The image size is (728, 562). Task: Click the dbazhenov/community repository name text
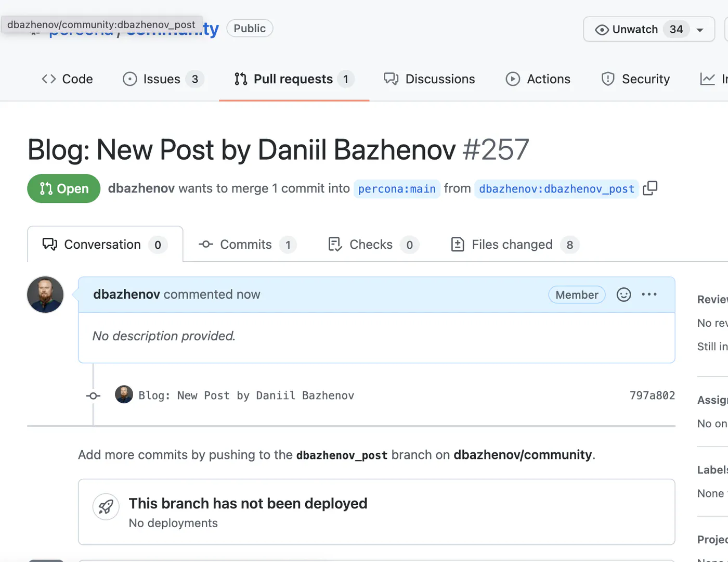(x=523, y=455)
